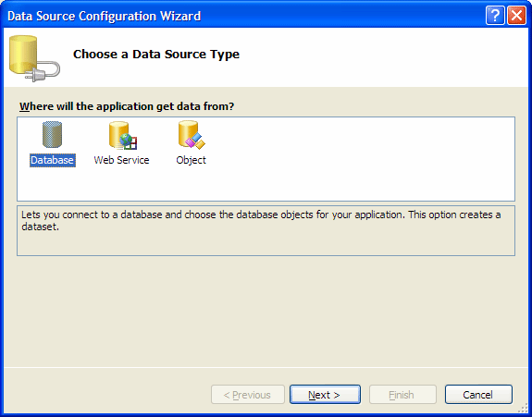Click the Web Service text label

121,160
